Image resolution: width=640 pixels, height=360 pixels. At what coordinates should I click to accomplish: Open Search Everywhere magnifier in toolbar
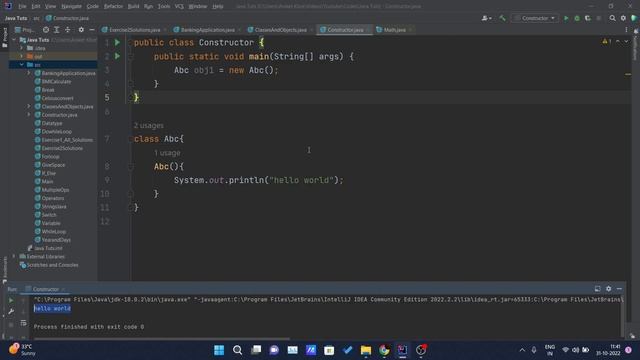point(612,18)
